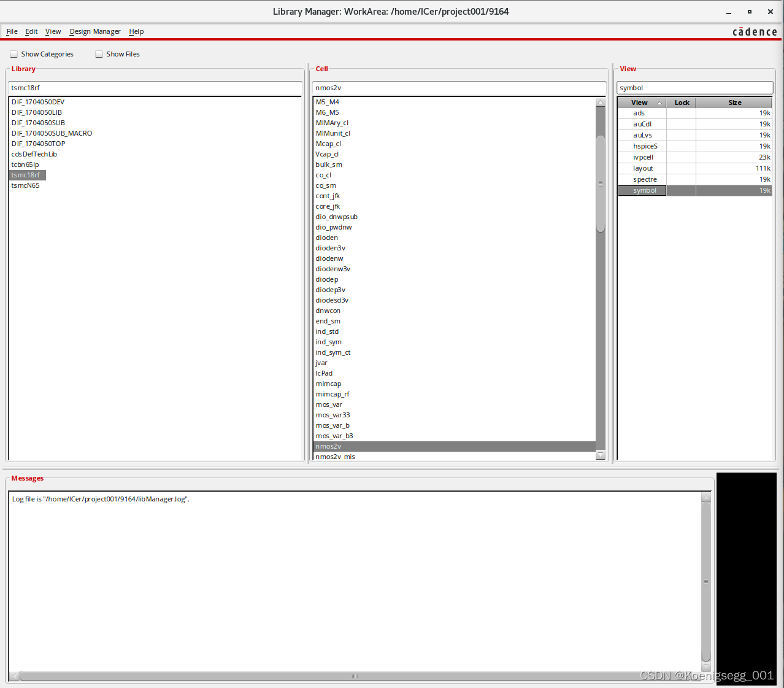Click Messages pane scroll-up arrow
This screenshot has width=784, height=688.
706,497
